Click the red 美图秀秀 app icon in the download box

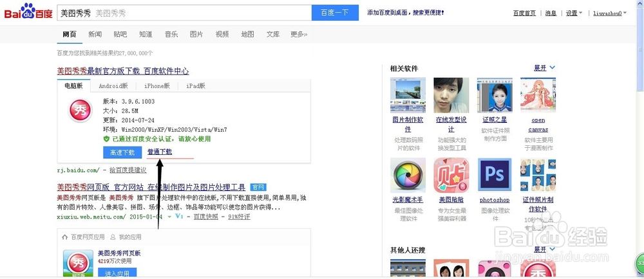point(80,110)
